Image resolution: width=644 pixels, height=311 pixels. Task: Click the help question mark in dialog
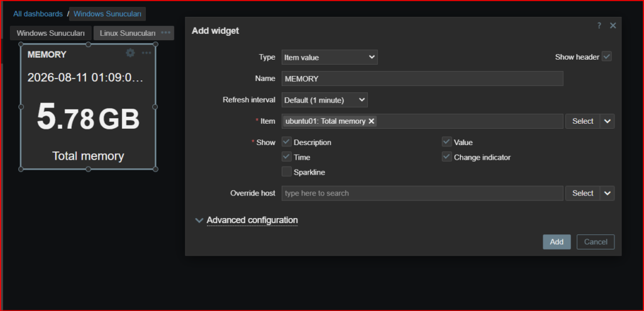[599, 25]
